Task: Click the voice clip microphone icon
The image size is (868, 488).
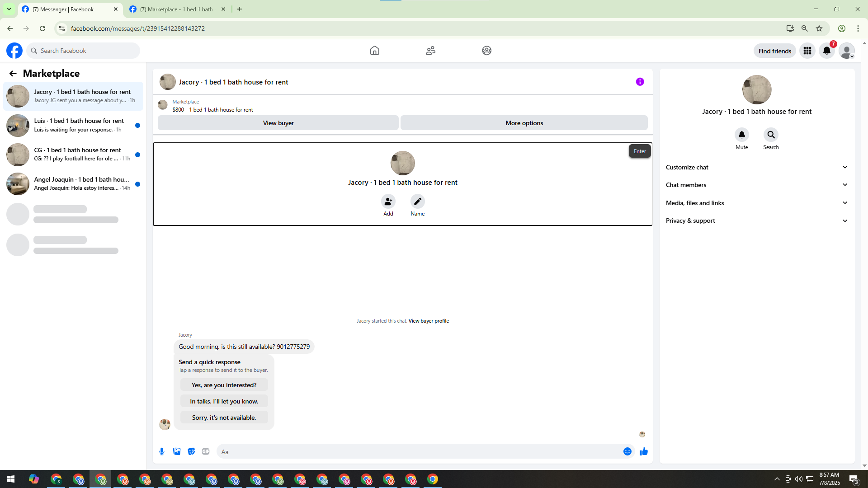Action: coord(162,451)
